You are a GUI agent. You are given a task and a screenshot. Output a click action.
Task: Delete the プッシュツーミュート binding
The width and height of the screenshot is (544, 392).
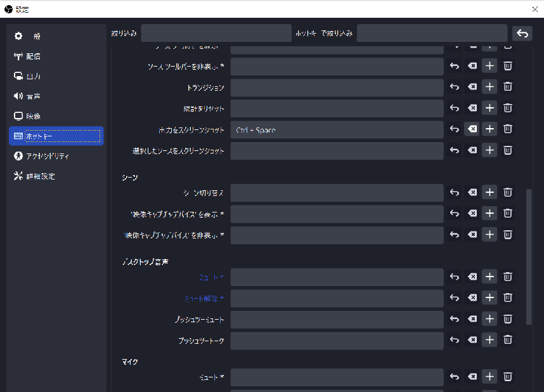507,319
